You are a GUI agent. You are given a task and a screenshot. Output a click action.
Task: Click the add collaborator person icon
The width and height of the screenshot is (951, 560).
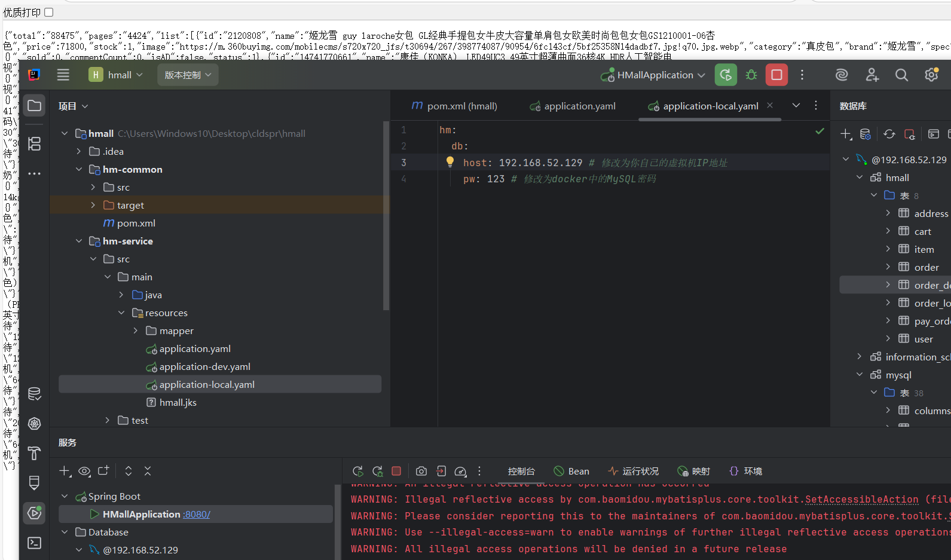[x=872, y=75]
